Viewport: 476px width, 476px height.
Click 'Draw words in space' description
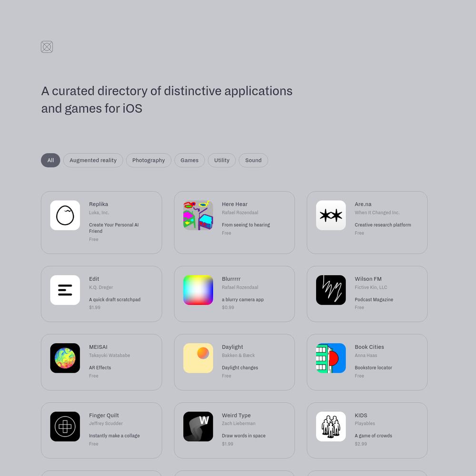pyautogui.click(x=243, y=436)
